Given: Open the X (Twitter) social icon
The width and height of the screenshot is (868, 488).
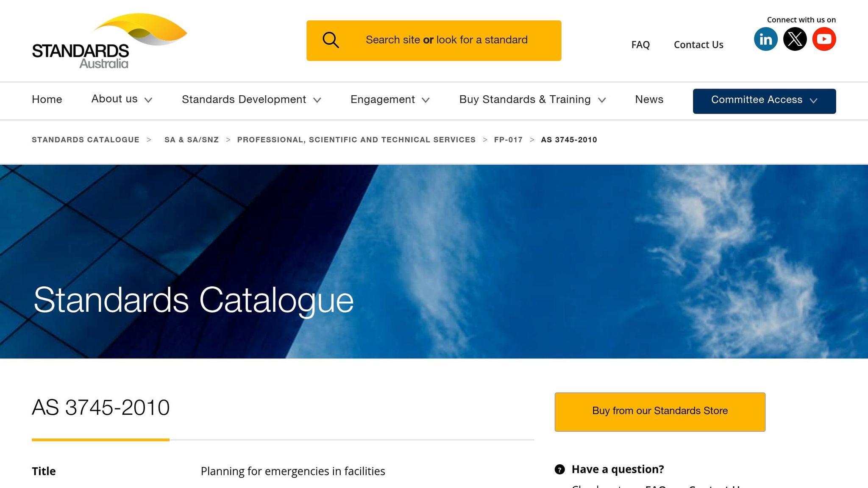Looking at the screenshot, I should point(795,39).
